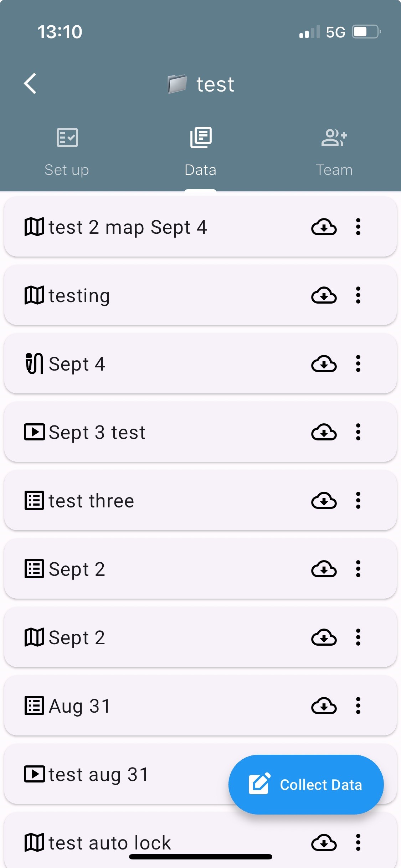
Task: Tap cloud download icon for 'test three'
Action: 324,501
